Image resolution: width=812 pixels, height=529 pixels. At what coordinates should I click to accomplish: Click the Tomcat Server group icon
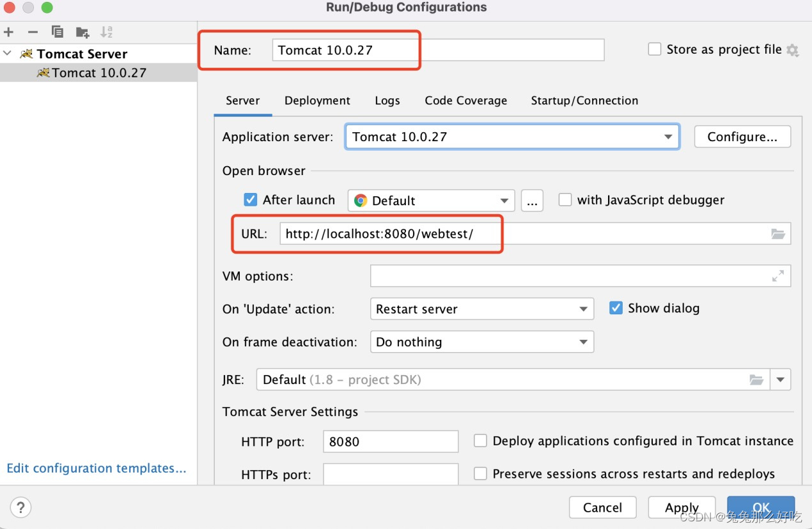(26, 54)
